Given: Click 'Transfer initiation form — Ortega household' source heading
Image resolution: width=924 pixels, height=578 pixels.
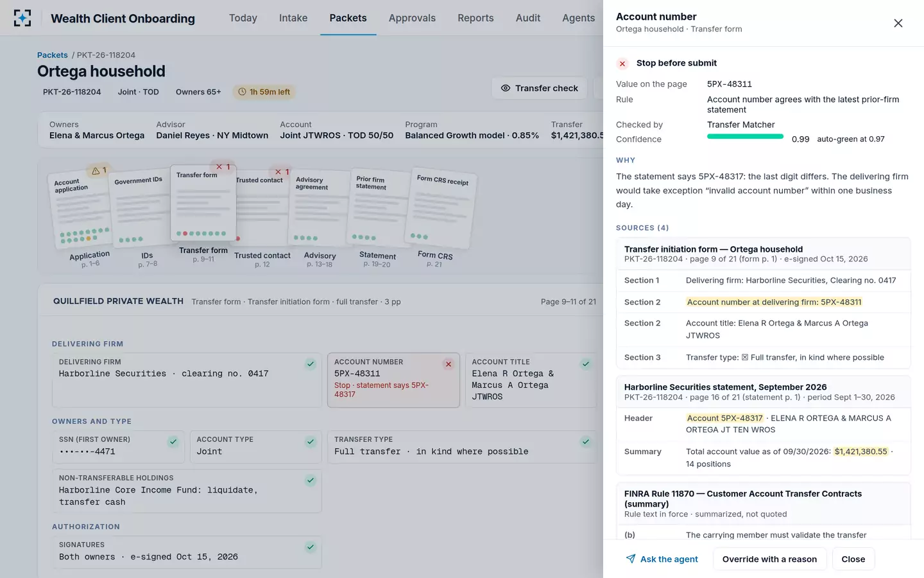Looking at the screenshot, I should 714,249.
